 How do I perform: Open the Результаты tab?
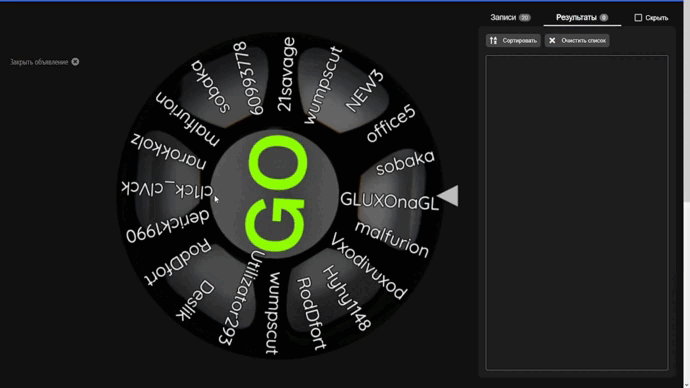click(582, 18)
